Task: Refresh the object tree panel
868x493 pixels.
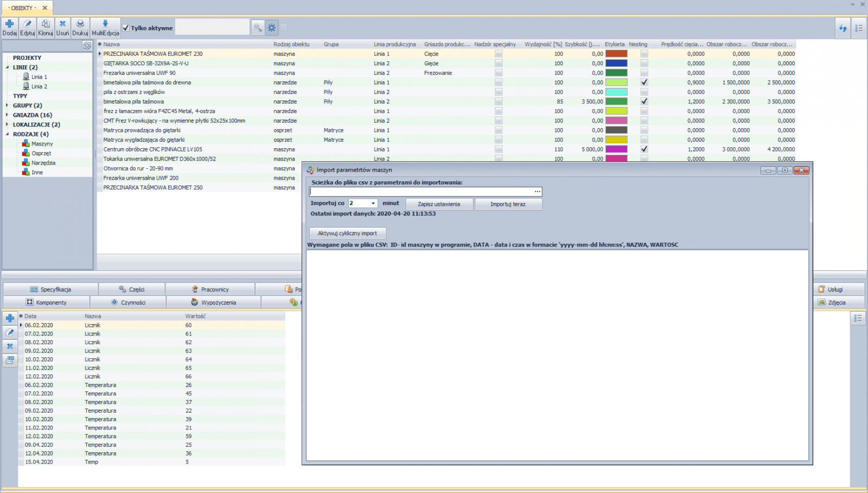Action: 87,46
